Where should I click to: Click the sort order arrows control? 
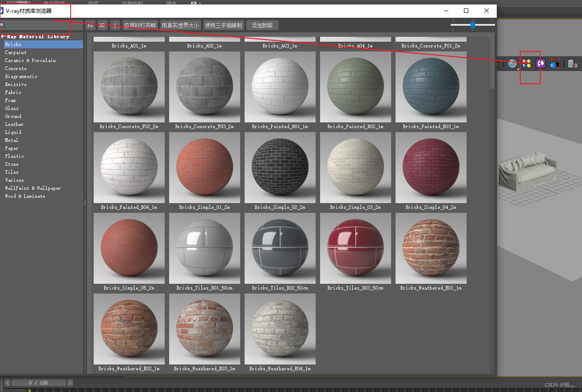115,25
